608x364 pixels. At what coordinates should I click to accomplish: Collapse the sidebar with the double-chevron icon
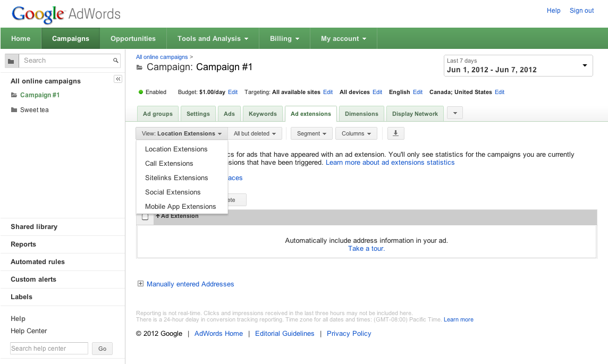click(x=118, y=79)
